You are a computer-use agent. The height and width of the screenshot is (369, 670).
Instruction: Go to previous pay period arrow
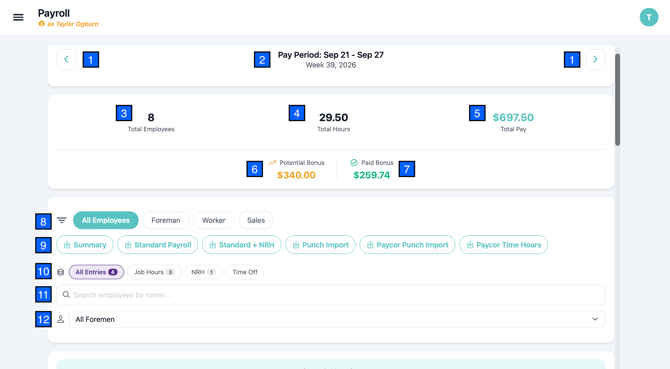[66, 59]
